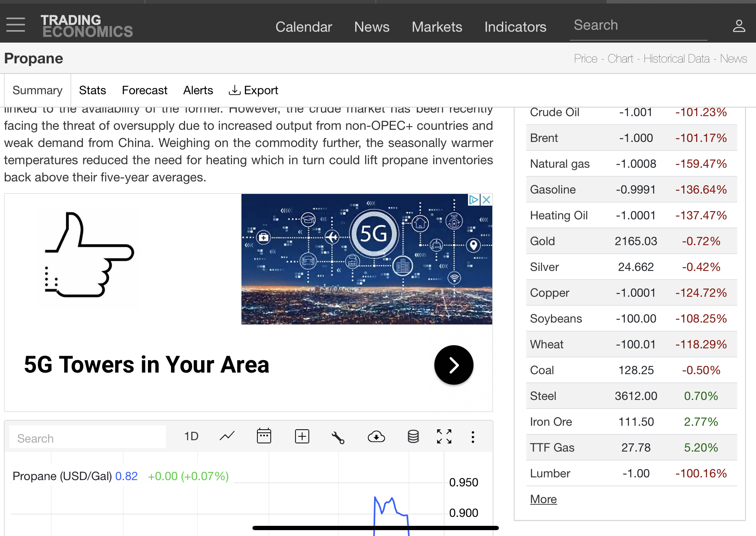
Task: Click the pointing hand ad illustration
Action: point(90,255)
